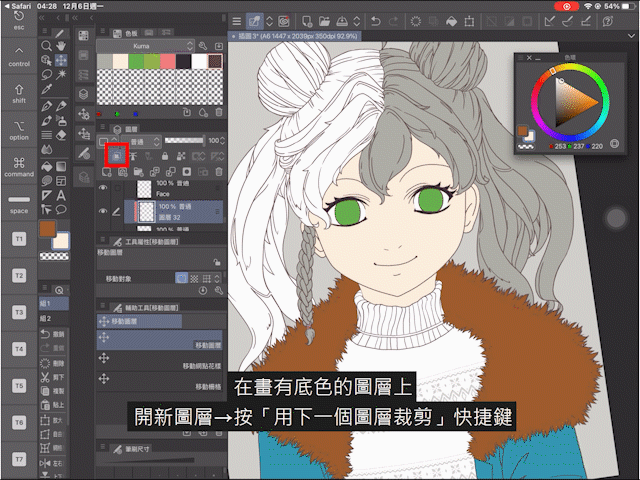Toggle the tool property lock icon

click(x=217, y=262)
